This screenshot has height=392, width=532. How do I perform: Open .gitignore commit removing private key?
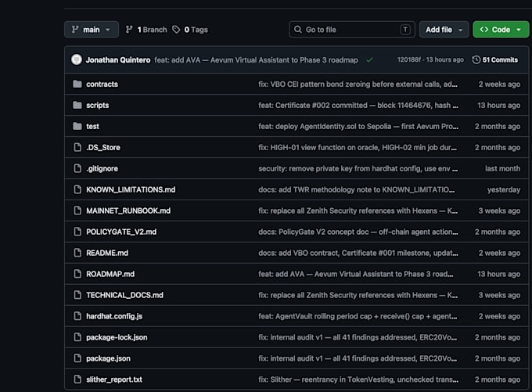(358, 168)
